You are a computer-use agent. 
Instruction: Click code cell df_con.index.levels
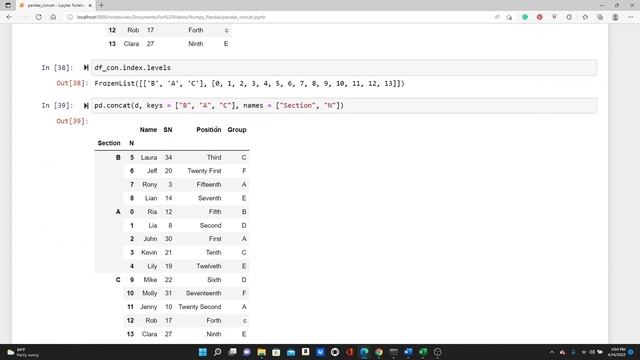[x=344, y=68]
